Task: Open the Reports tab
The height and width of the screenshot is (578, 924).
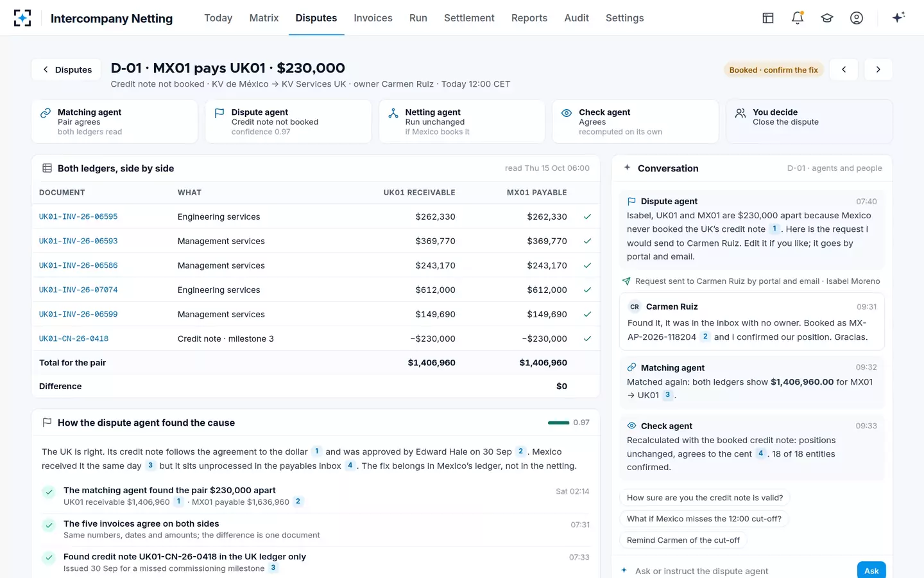Action: point(529,18)
